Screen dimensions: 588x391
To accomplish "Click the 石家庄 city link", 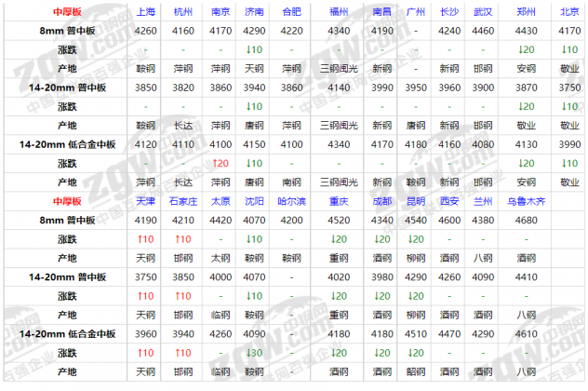I will [184, 201].
